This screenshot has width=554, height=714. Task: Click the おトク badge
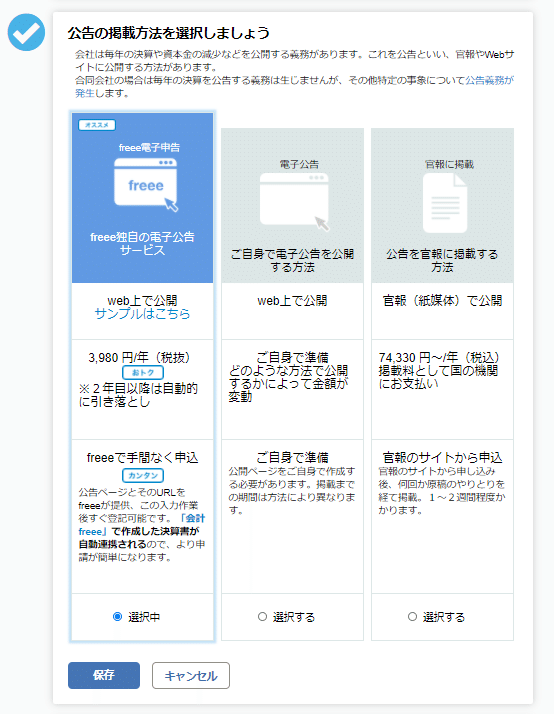[142, 372]
